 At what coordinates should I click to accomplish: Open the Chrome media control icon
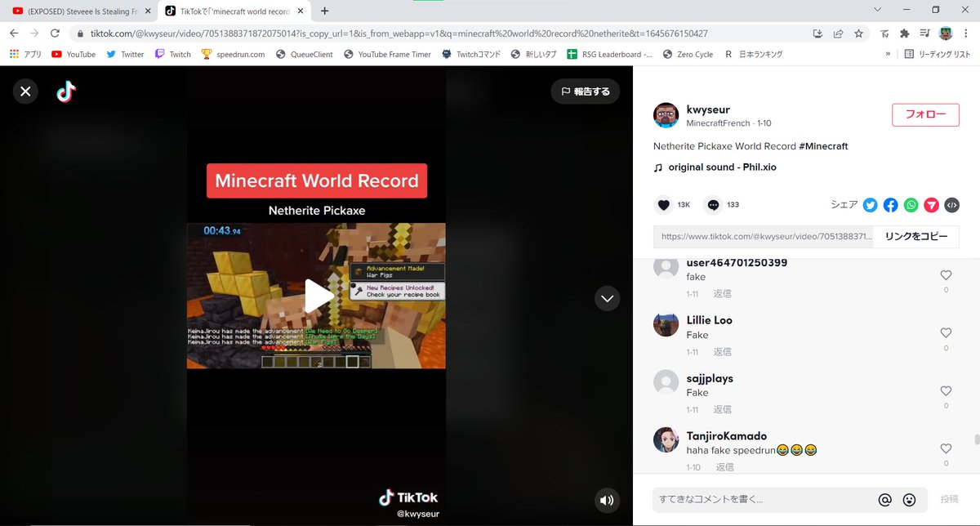[x=924, y=33]
